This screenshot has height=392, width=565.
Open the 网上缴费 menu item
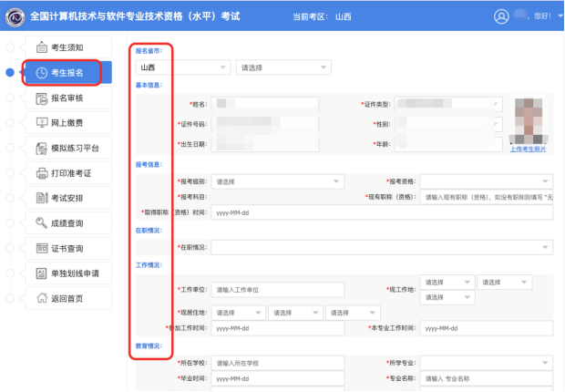point(68,123)
